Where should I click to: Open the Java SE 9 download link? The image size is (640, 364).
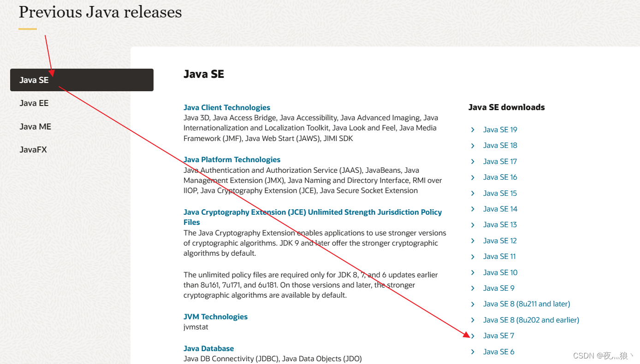[x=499, y=288]
